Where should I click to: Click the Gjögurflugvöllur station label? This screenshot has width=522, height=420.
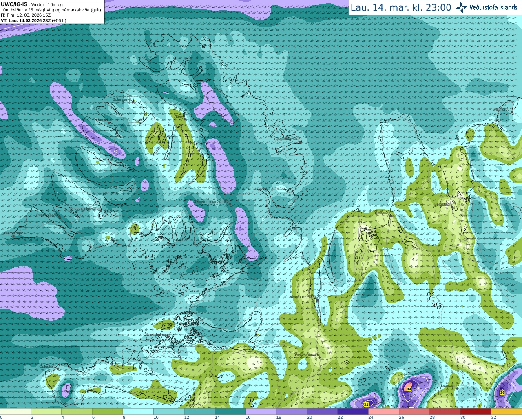(287, 139)
